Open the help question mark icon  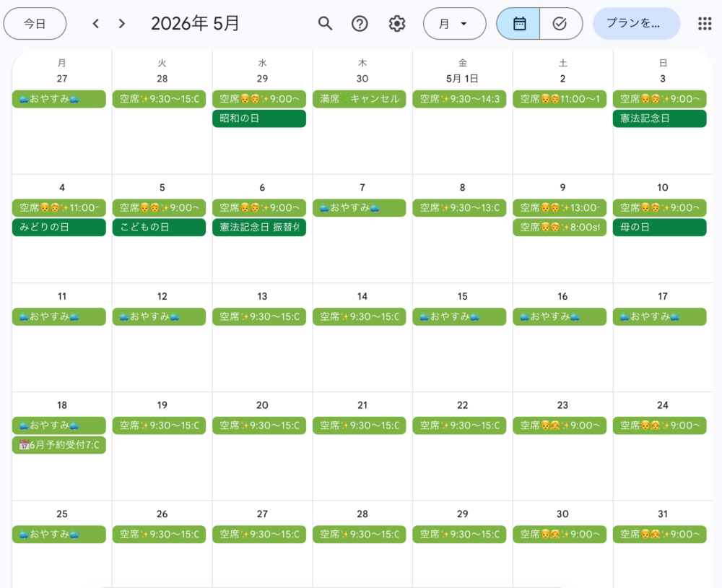click(x=360, y=24)
